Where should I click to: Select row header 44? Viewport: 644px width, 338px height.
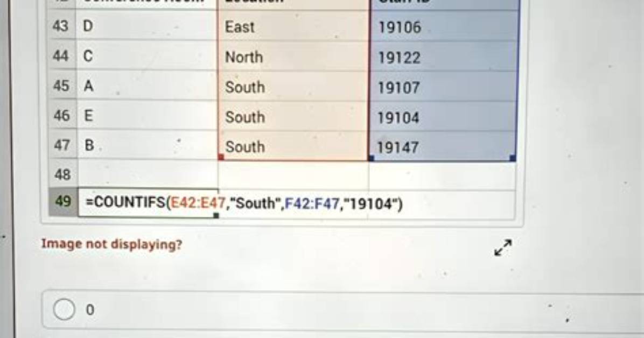62,56
